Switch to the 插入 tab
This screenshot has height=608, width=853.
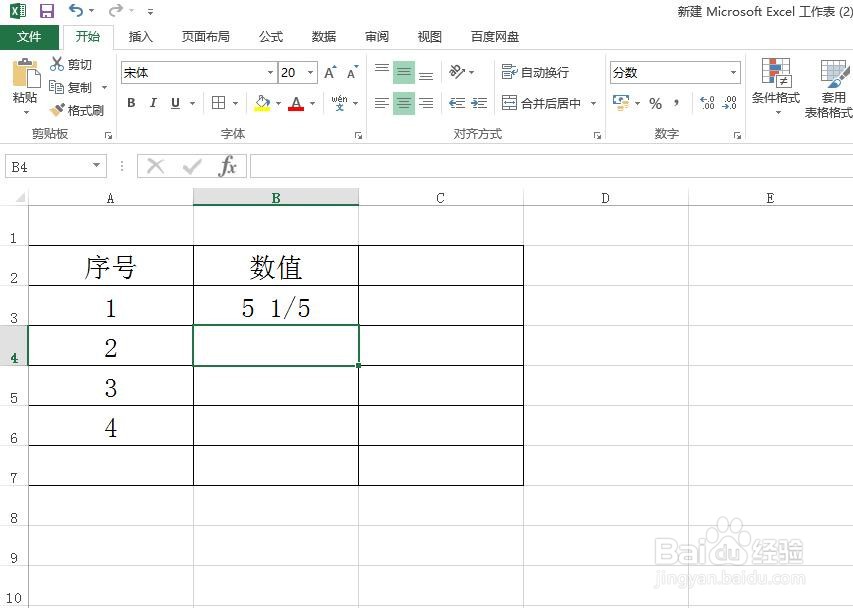point(140,37)
